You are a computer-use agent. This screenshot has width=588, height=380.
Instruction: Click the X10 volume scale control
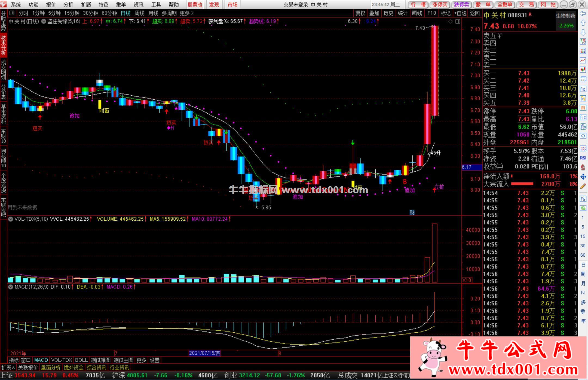coord(467,280)
